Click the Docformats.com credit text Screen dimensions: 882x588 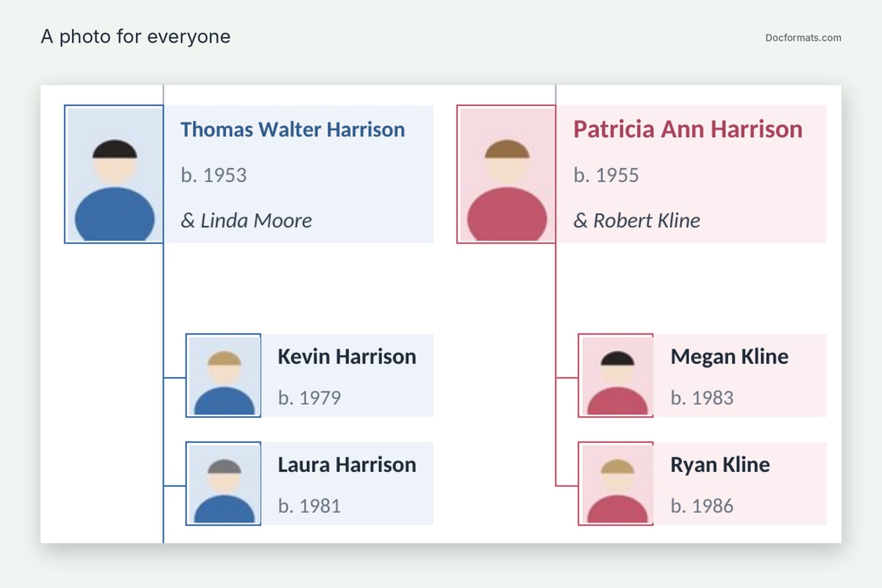pyautogui.click(x=803, y=38)
